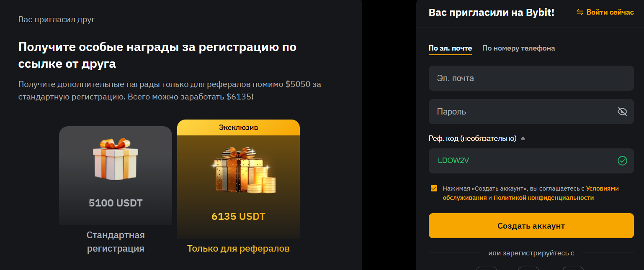Click the referral code field containing LDOW2V
644x270 pixels.
519,161
